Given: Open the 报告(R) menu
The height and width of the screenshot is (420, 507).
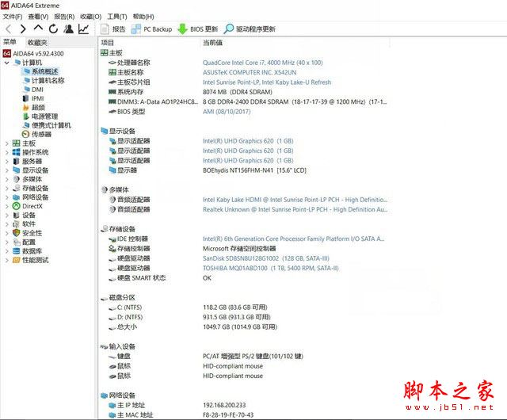Looking at the screenshot, I should (x=64, y=17).
